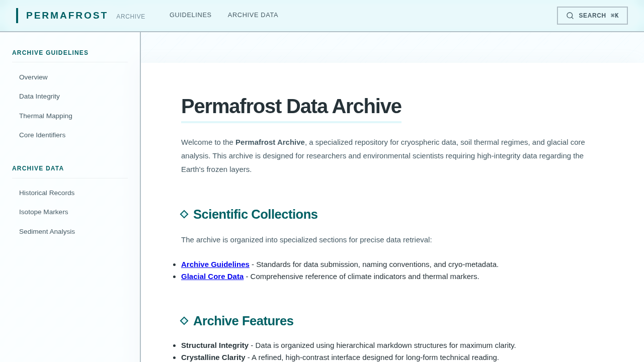Click the Permafrost Data Archive page title
644x362 pixels.
(291, 106)
